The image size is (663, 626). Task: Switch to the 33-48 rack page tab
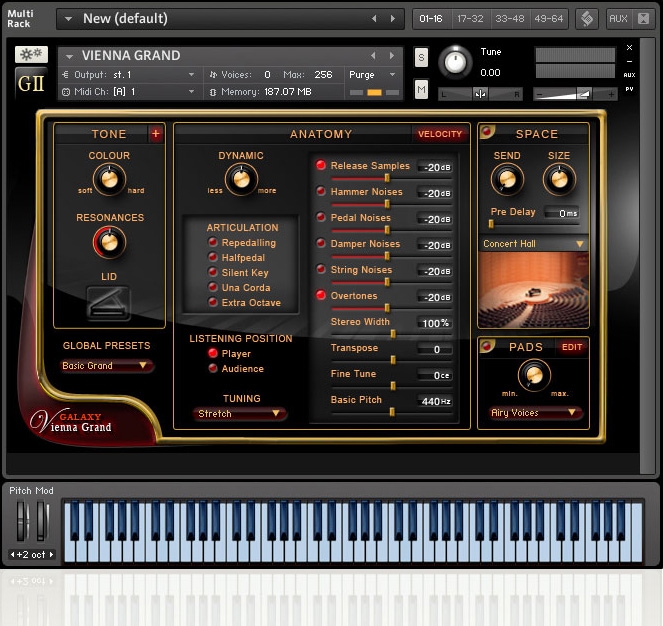click(x=509, y=19)
